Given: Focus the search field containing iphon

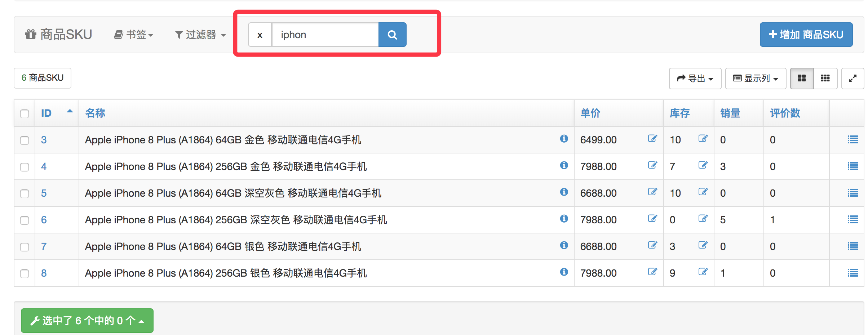Looking at the screenshot, I should (x=325, y=35).
